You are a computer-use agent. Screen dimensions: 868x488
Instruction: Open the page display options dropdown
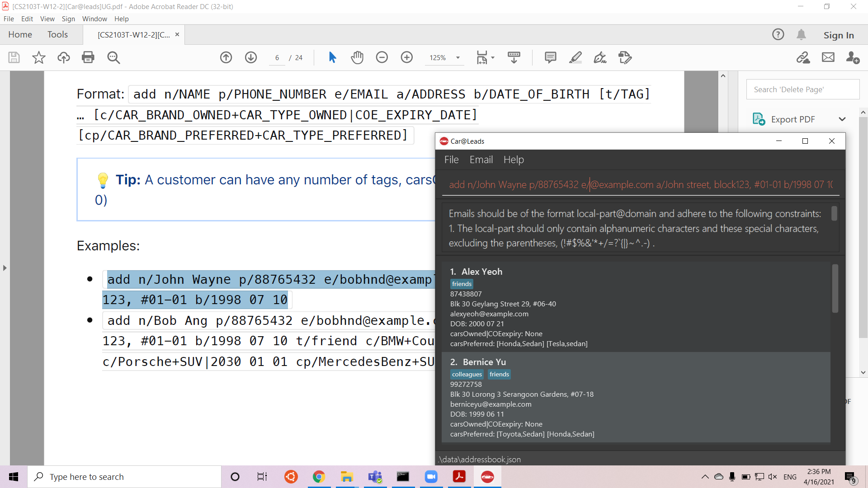click(492, 57)
